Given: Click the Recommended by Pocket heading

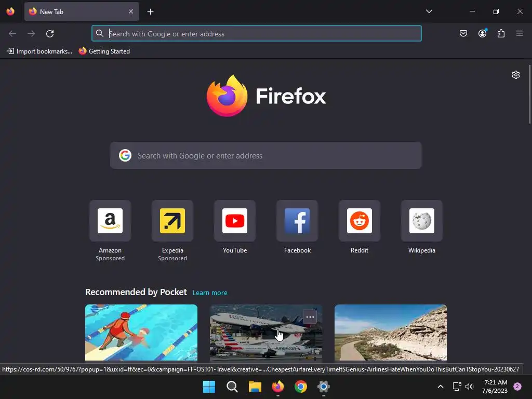Looking at the screenshot, I should click(136, 292).
